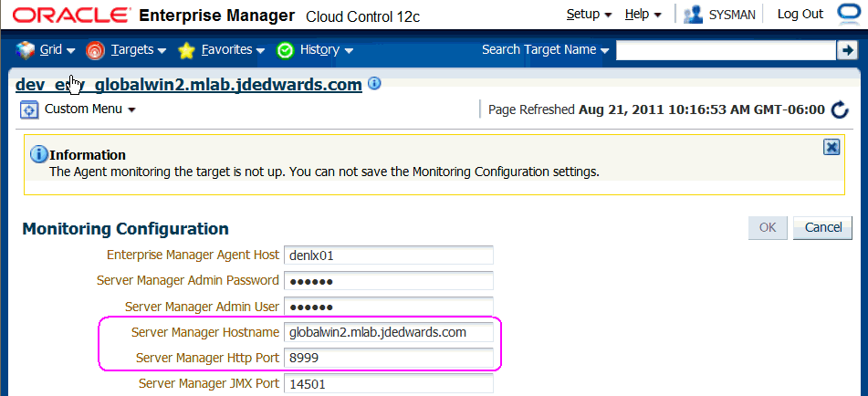Click the refresh page icon
Image resolution: width=868 pixels, height=396 pixels.
tap(841, 109)
